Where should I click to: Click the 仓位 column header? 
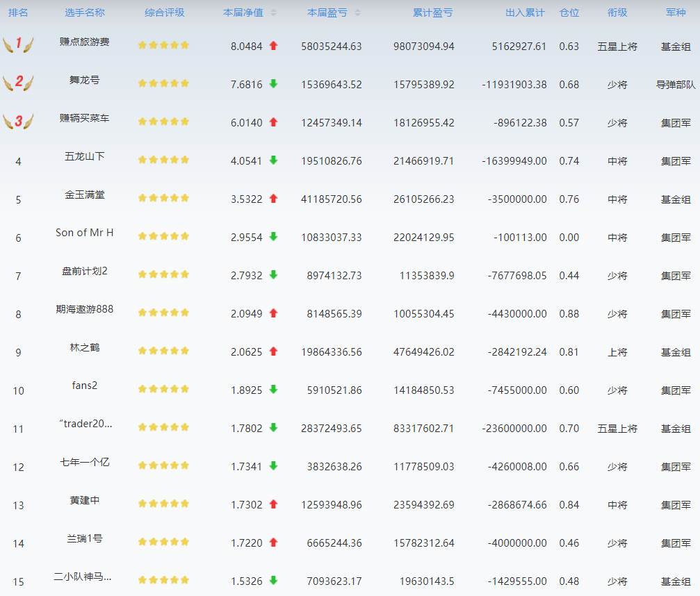coord(569,13)
